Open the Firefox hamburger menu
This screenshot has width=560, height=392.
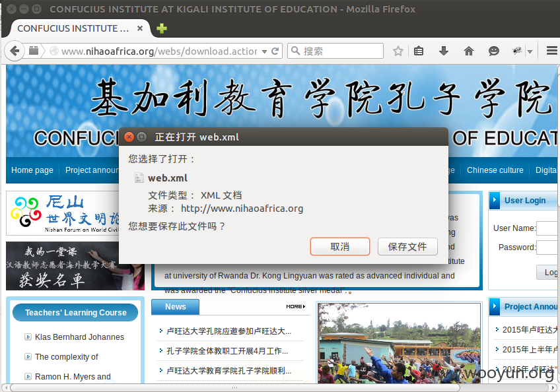(552, 51)
